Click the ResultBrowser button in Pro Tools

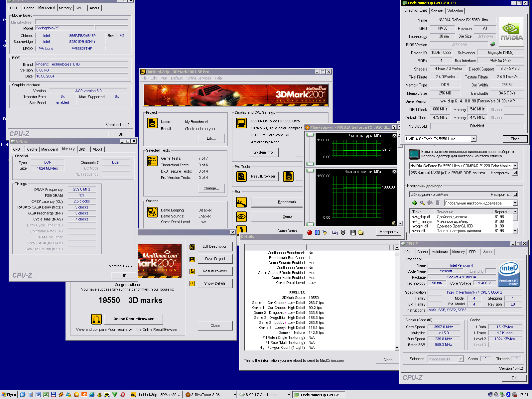[263, 176]
